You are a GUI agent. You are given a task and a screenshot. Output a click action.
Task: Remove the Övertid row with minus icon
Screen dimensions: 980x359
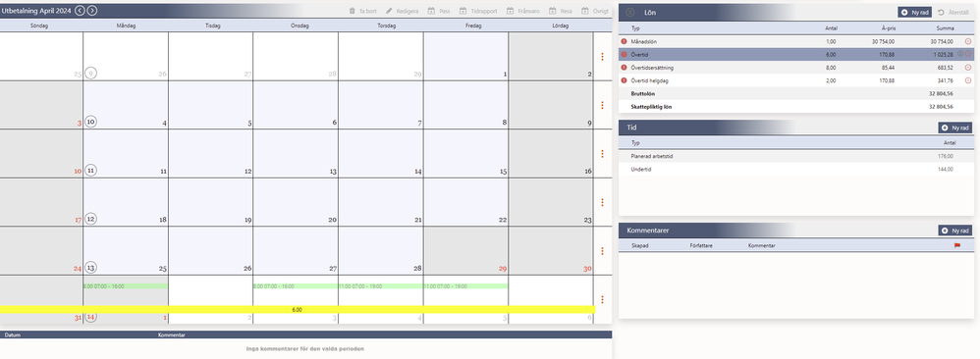[x=968, y=54]
